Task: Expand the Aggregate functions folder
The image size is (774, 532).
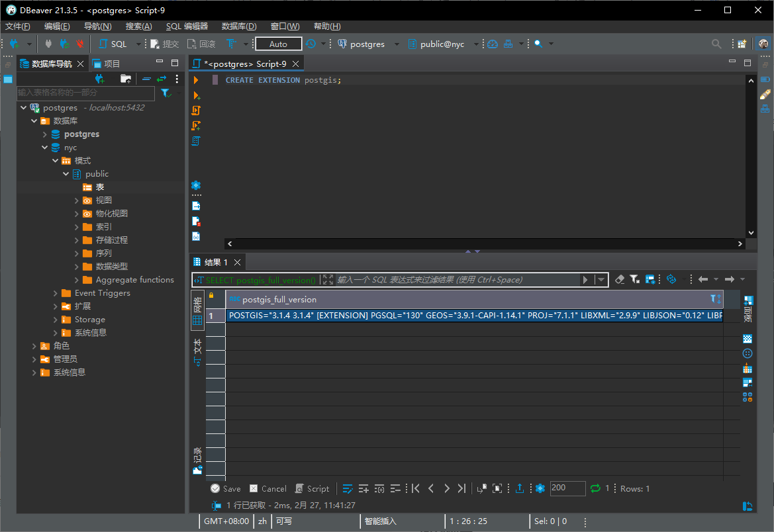Action: [x=77, y=280]
